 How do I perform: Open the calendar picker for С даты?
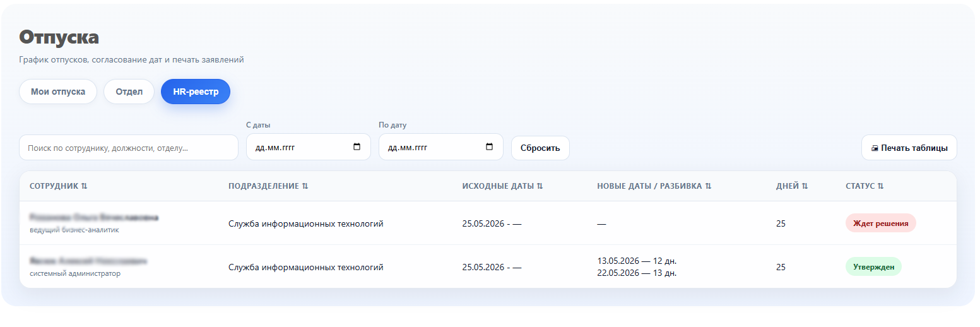click(357, 147)
